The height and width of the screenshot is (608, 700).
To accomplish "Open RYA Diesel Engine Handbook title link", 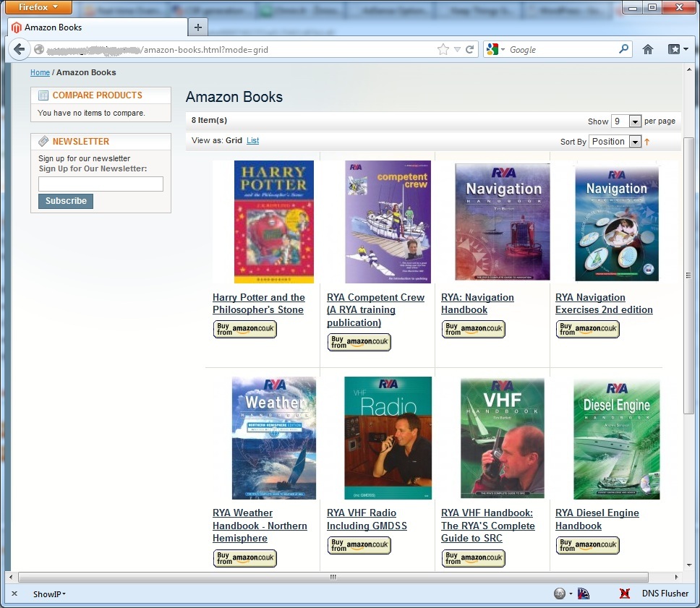I will [x=597, y=519].
